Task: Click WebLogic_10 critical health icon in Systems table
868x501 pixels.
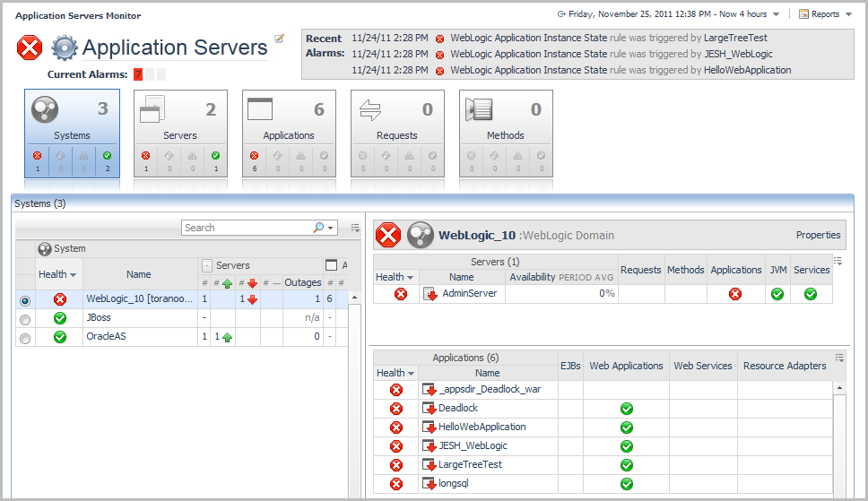Action: coord(60,299)
